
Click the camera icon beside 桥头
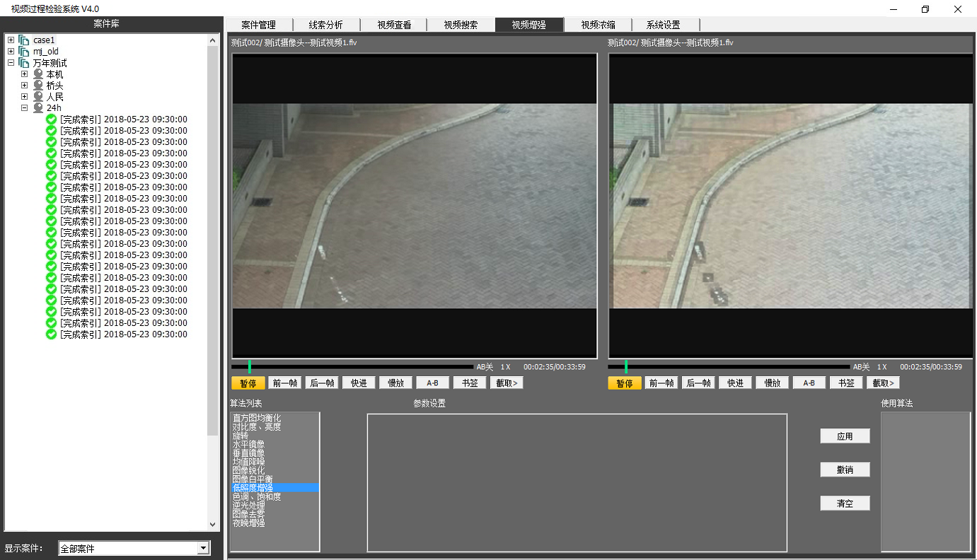(x=38, y=86)
